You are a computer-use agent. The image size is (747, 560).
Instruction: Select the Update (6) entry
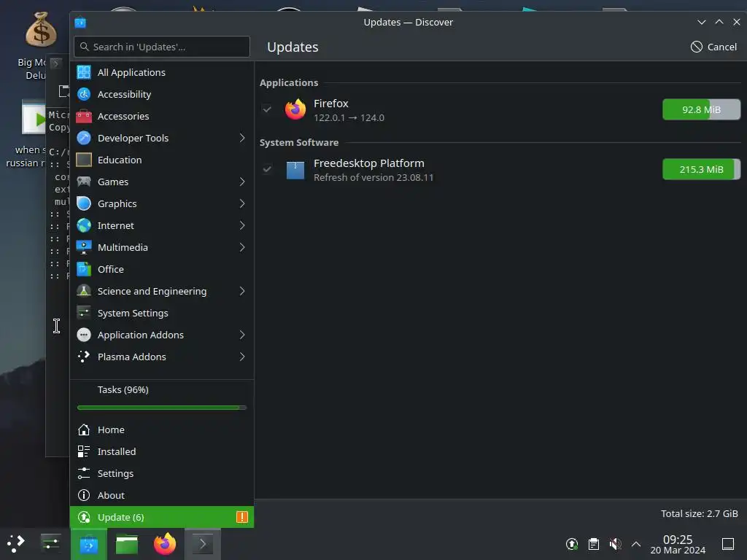coord(161,517)
